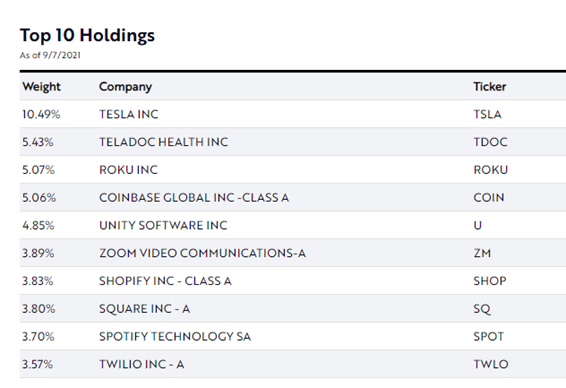The height and width of the screenshot is (388, 566).
Task: Click the SQ ticker symbol
Action: (482, 309)
